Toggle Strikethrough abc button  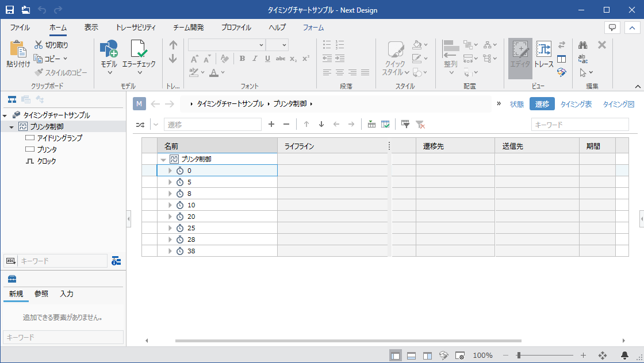pos(281,59)
